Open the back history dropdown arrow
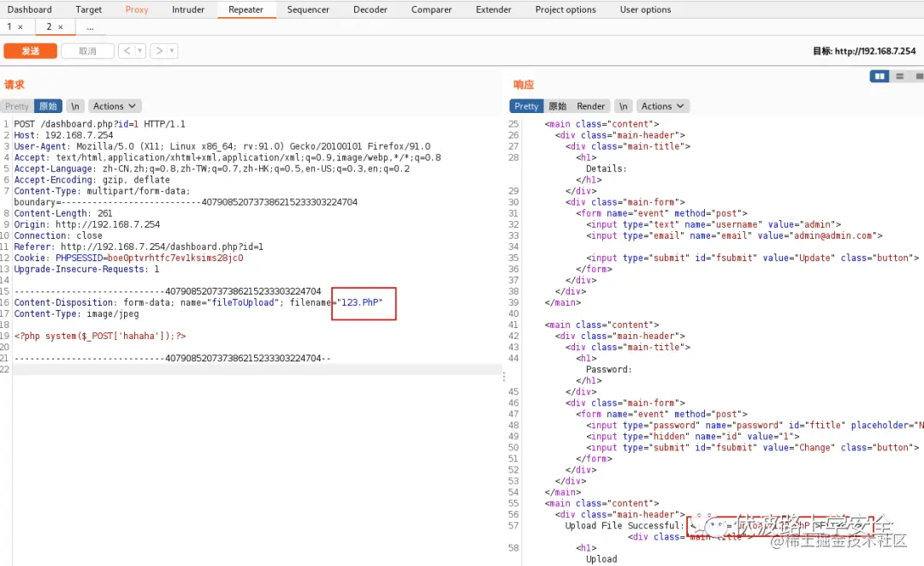 (140, 51)
